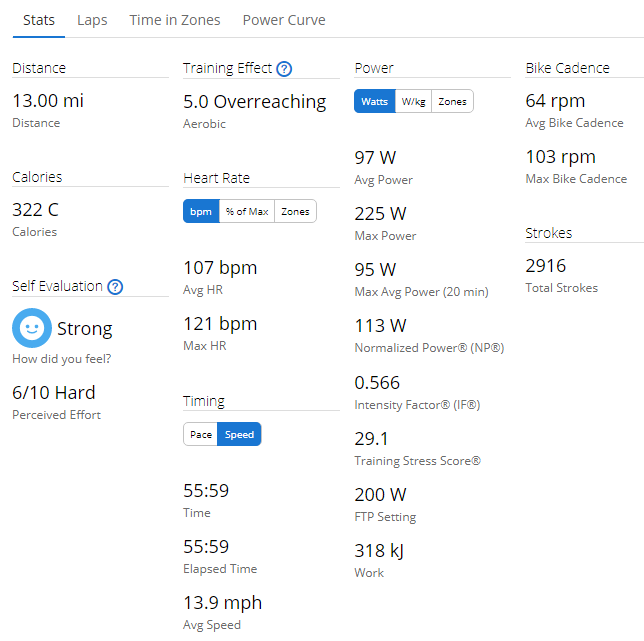Click the Training Stress Score value 29.1
Viewport: 644px width, 641px height.
tap(372, 439)
